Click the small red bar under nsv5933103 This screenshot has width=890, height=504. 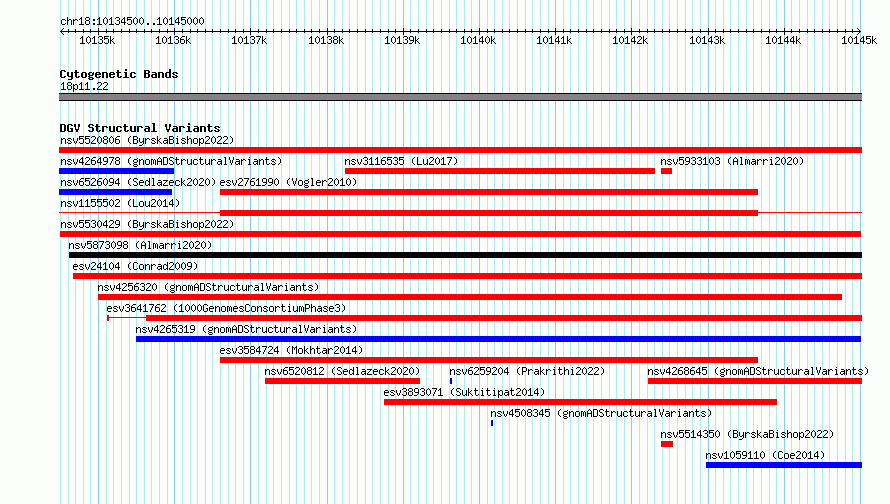[666, 171]
